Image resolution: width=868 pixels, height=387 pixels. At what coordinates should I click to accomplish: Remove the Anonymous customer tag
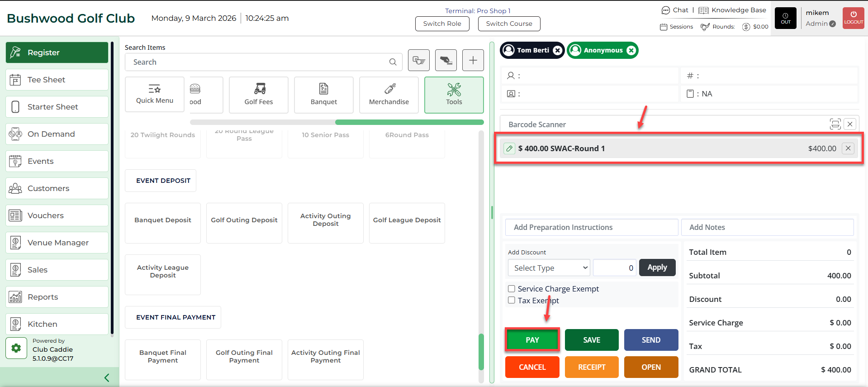[x=631, y=50]
